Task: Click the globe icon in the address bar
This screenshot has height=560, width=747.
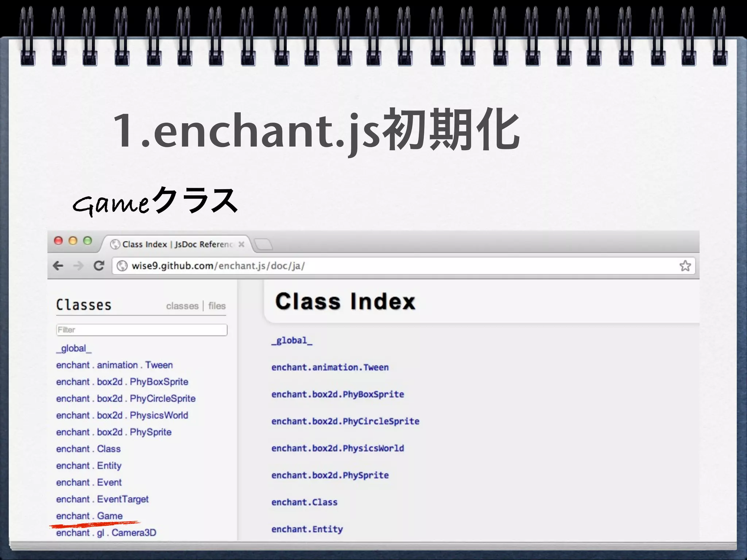Action: click(122, 266)
